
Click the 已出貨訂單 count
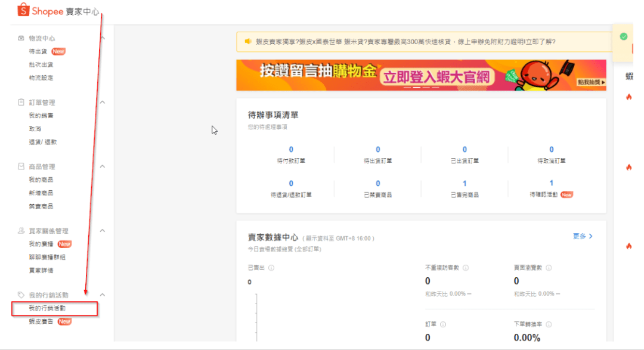coord(465,150)
